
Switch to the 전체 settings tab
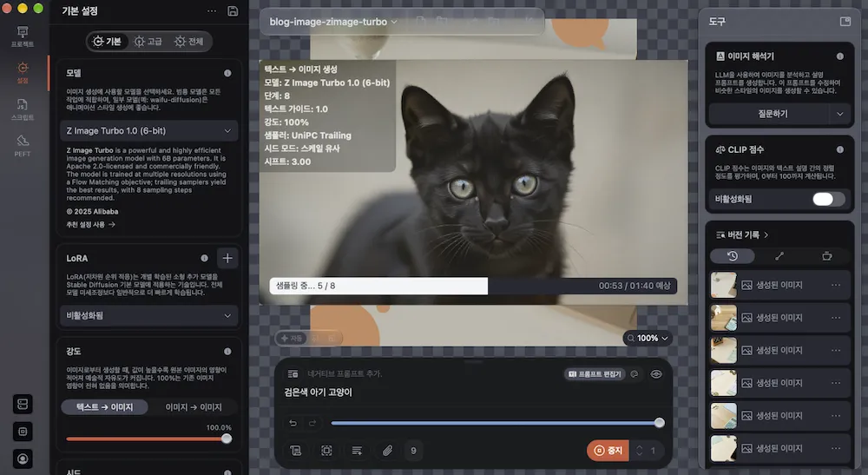[x=188, y=42]
